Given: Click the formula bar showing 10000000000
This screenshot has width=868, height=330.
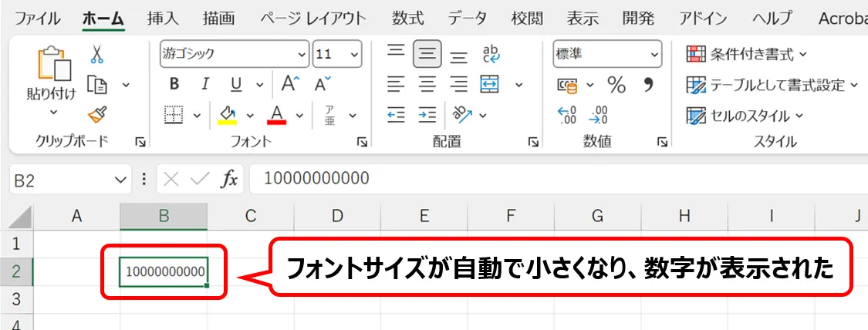Looking at the screenshot, I should click(x=559, y=179).
